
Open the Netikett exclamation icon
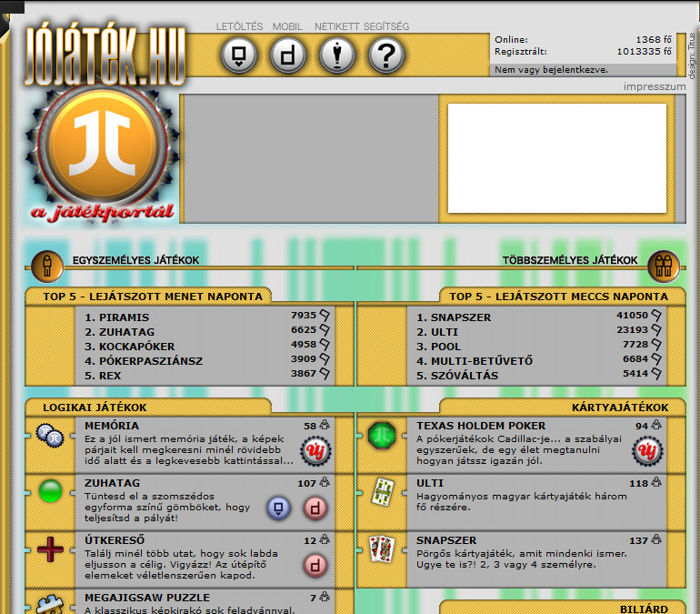coord(337,56)
